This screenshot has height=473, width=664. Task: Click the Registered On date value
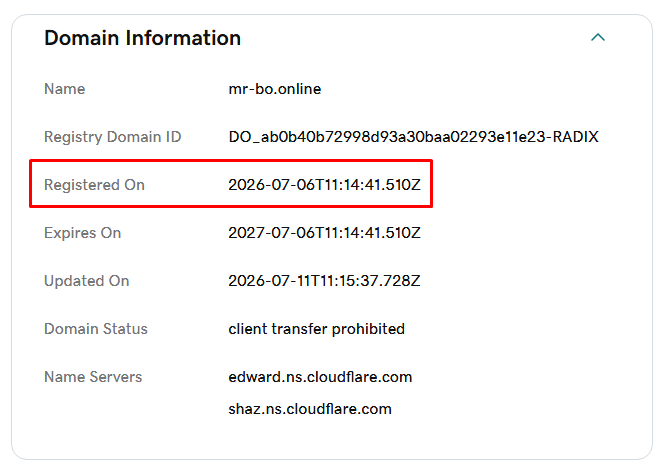pyautogui.click(x=324, y=185)
